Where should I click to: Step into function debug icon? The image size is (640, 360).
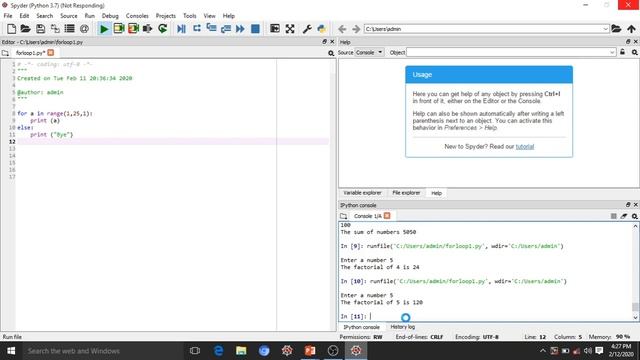211,29
